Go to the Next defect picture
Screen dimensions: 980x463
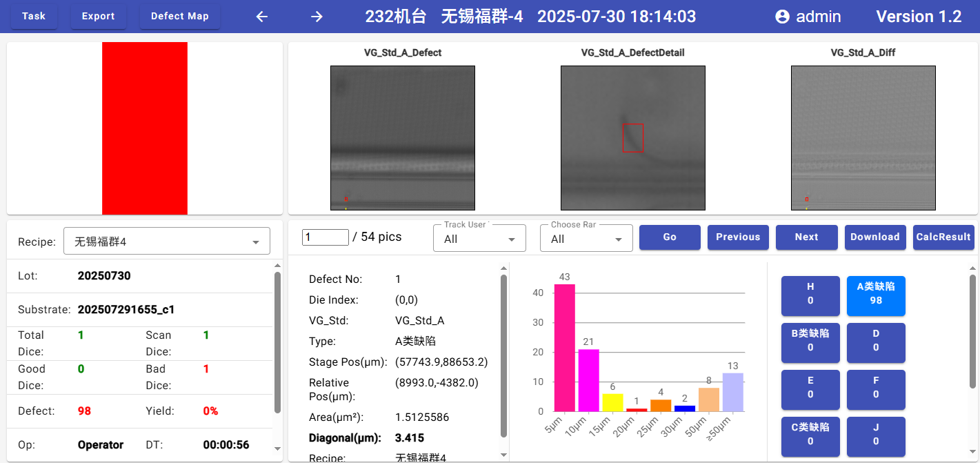806,237
